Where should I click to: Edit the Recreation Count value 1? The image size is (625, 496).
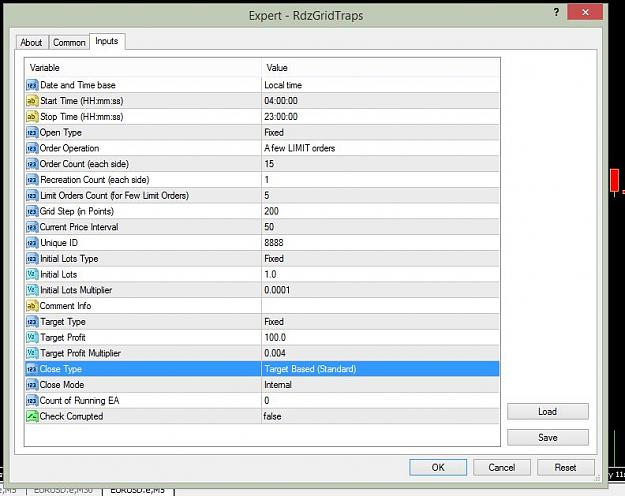[380, 180]
